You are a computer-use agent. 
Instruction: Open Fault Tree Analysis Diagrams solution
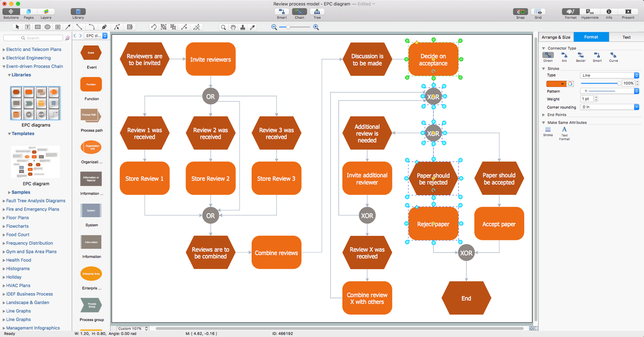[36, 201]
